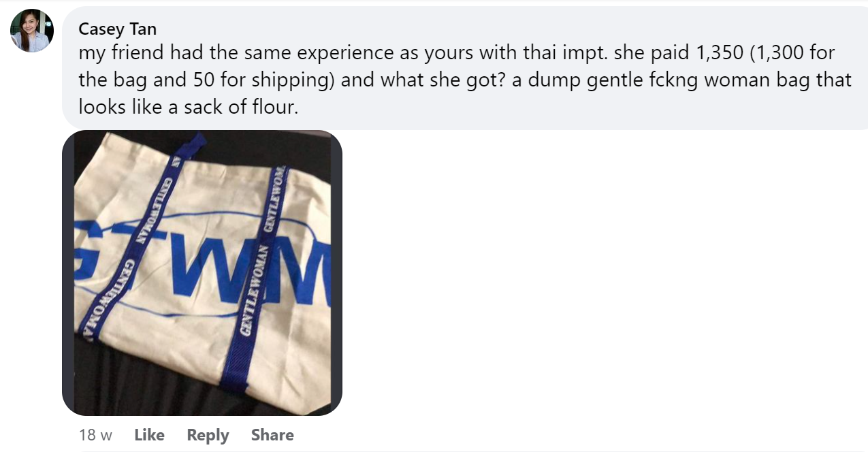The image size is (868, 452).
Task: Share Casey Tan's comment
Action: point(272,435)
